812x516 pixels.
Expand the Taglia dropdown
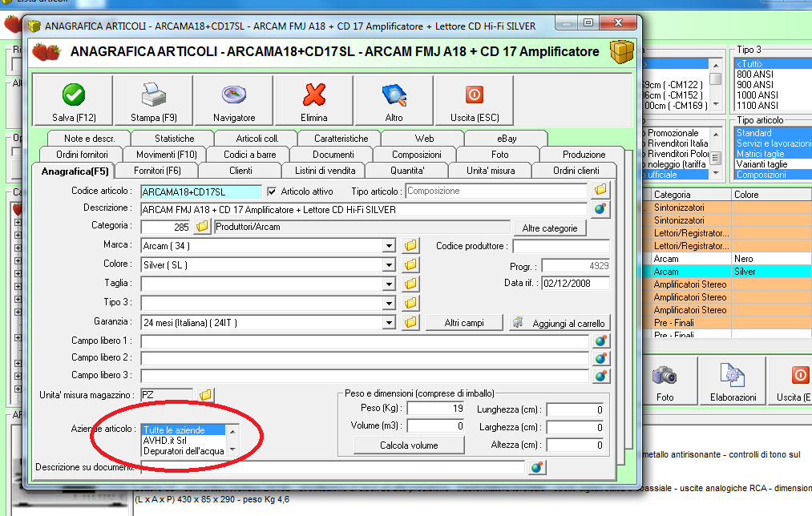pos(389,284)
